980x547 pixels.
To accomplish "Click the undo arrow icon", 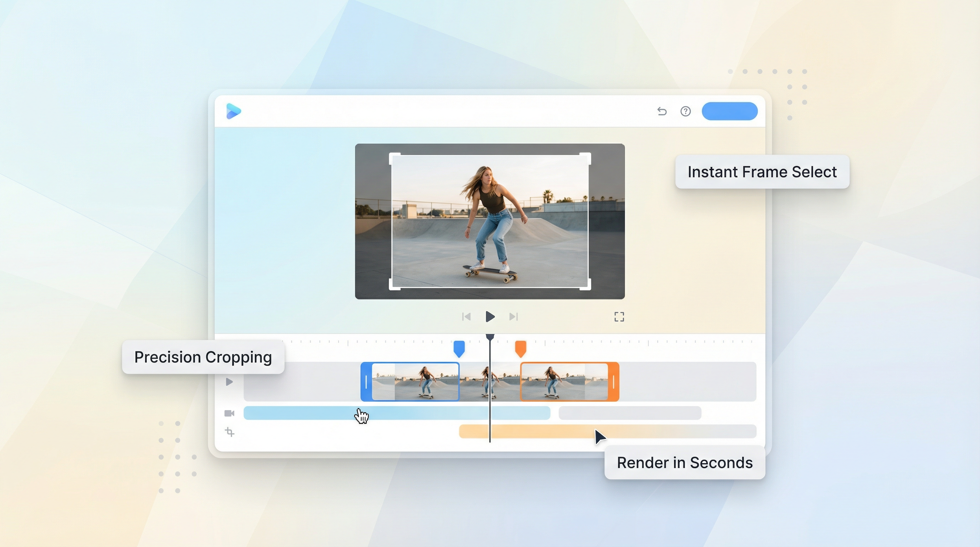I will [x=662, y=111].
